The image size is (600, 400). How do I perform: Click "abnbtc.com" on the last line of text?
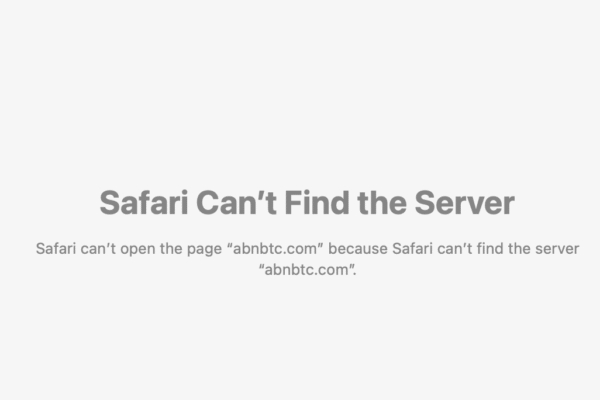click(307, 270)
